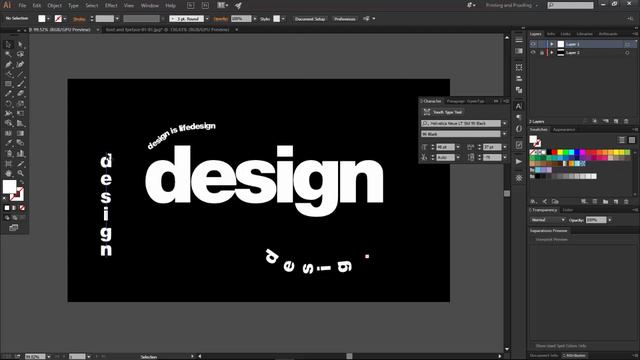Create new layer icon in Layers panel

pos(616,121)
